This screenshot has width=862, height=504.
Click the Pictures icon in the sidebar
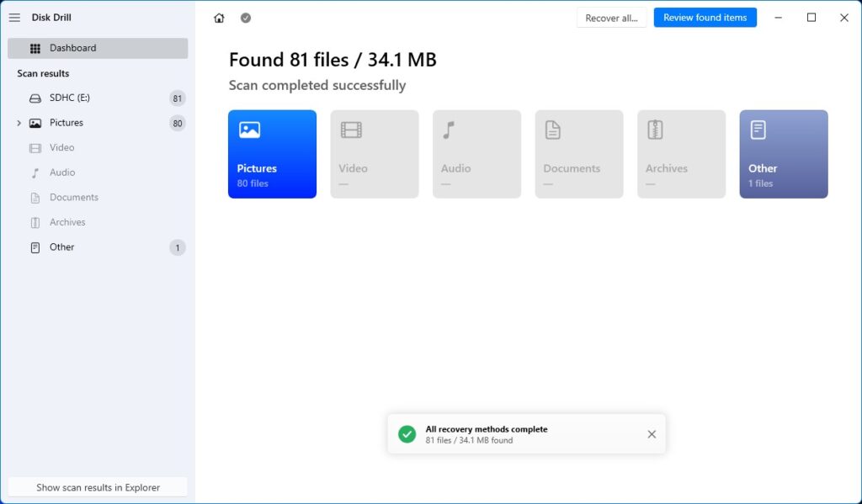coord(35,123)
